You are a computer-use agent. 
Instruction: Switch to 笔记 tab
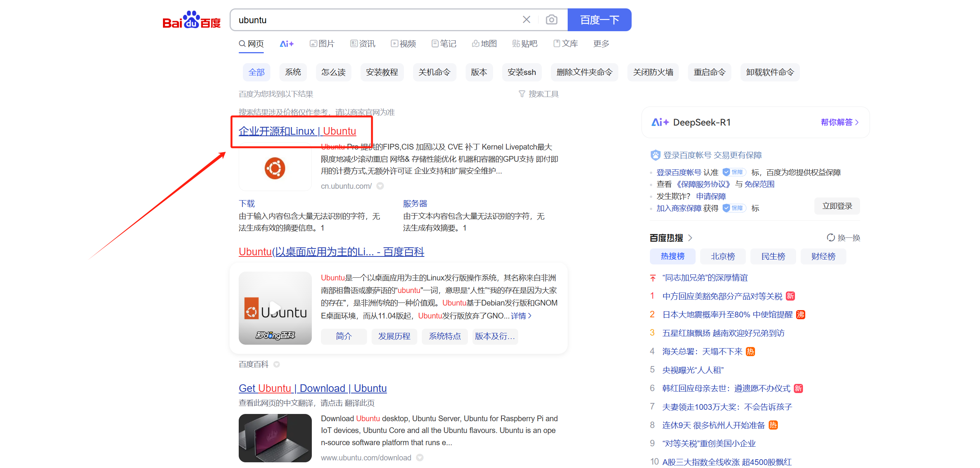click(x=444, y=44)
